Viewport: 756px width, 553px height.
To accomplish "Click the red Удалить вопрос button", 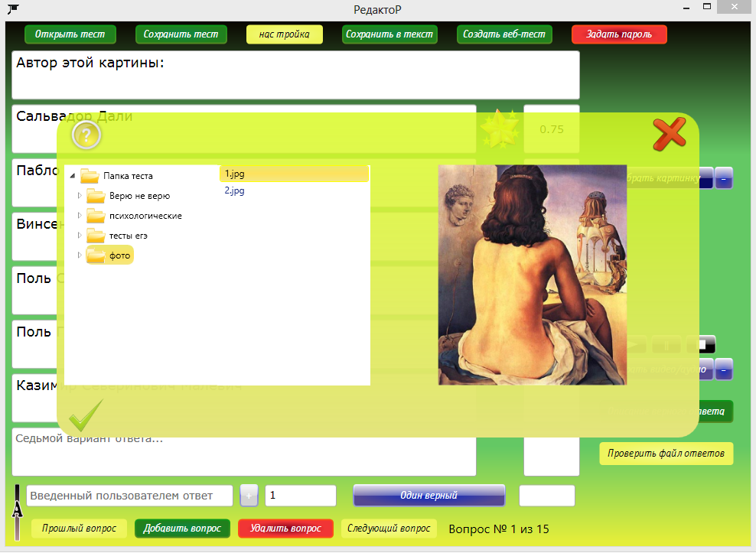I will 285,529.
